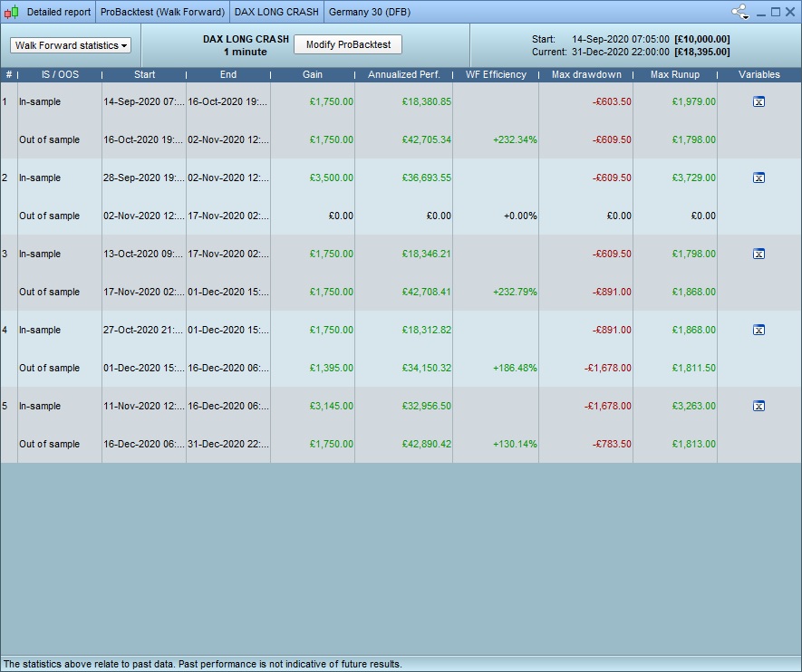Click the Variables column header
The width and height of the screenshot is (802, 672).
pyautogui.click(x=759, y=74)
